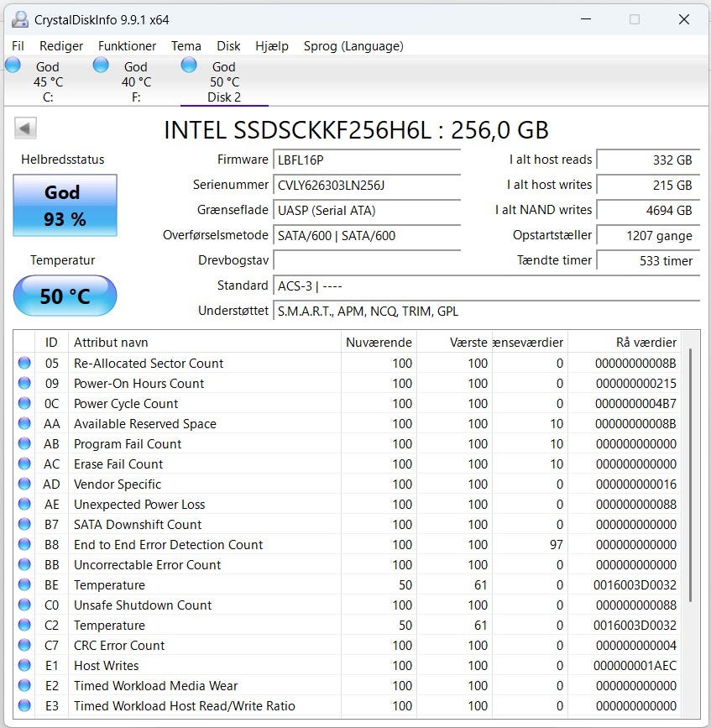Click the Firmware field LBFL16P
Screen dimensions: 711x728
click(x=367, y=160)
